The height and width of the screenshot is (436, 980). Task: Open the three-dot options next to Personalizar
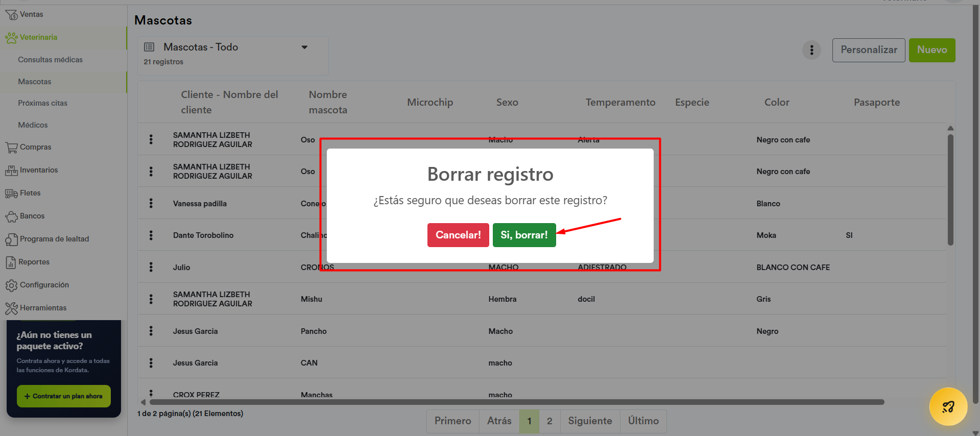click(x=811, y=50)
